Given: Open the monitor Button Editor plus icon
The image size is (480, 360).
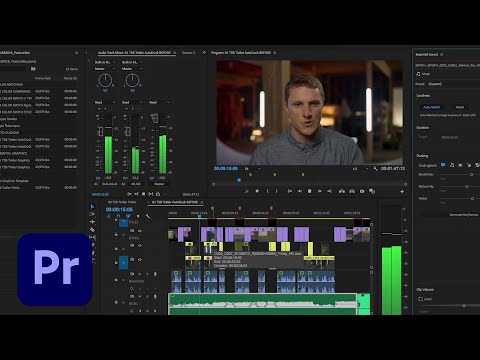Looking at the screenshot, I should click(402, 192).
